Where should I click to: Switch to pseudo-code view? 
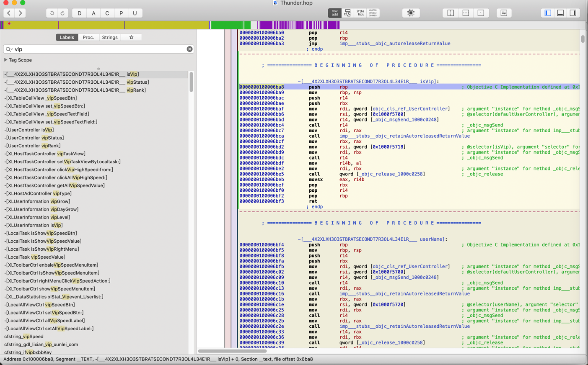click(360, 13)
